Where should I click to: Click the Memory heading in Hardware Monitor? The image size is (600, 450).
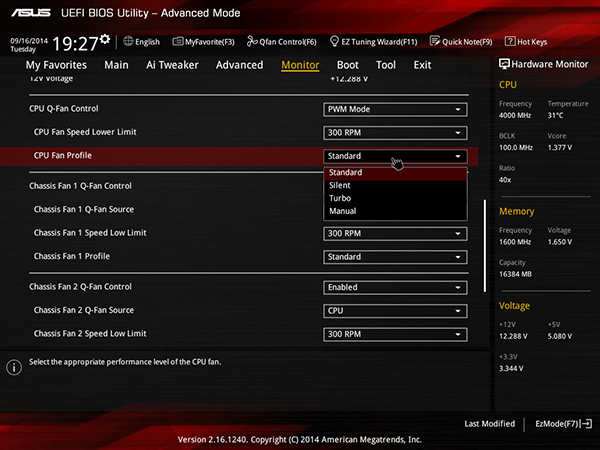tap(517, 211)
